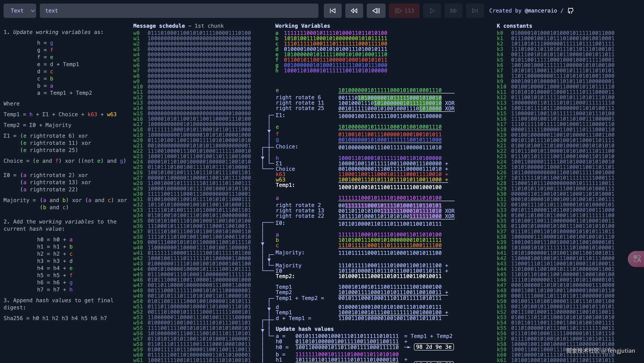Image resolution: width=644 pixels, height=363 pixels.
Task: Click the k0 row in K constants
Action: [555, 33]
